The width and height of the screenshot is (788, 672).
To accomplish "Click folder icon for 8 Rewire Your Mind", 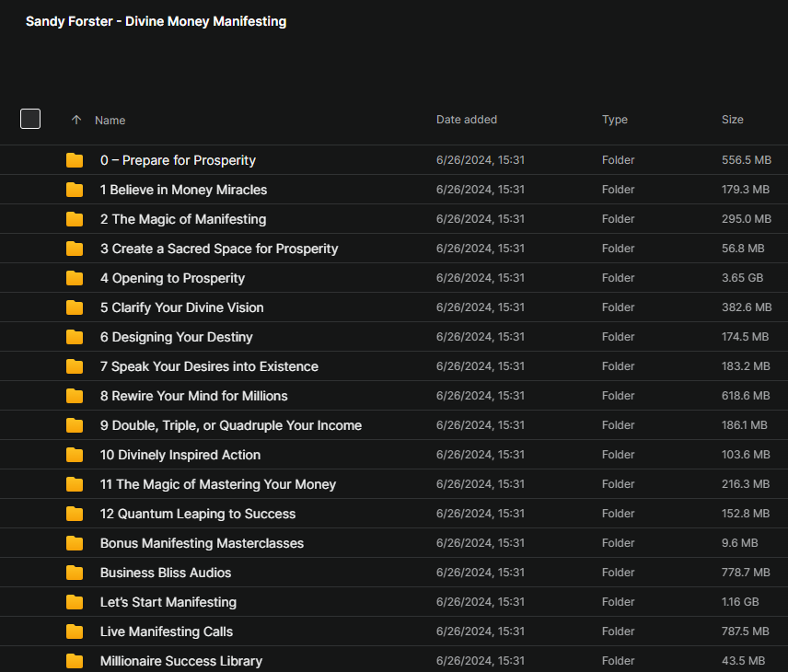I will pos(75,396).
